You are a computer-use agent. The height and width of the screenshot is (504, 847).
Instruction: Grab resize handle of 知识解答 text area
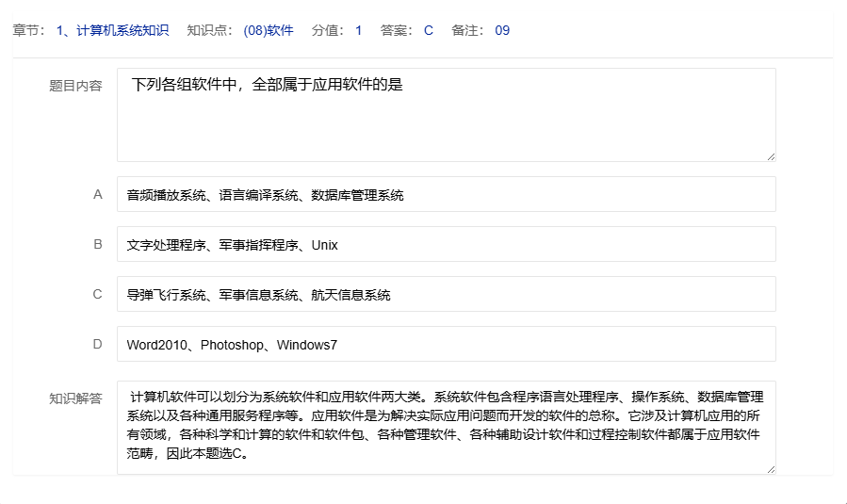[771, 469]
